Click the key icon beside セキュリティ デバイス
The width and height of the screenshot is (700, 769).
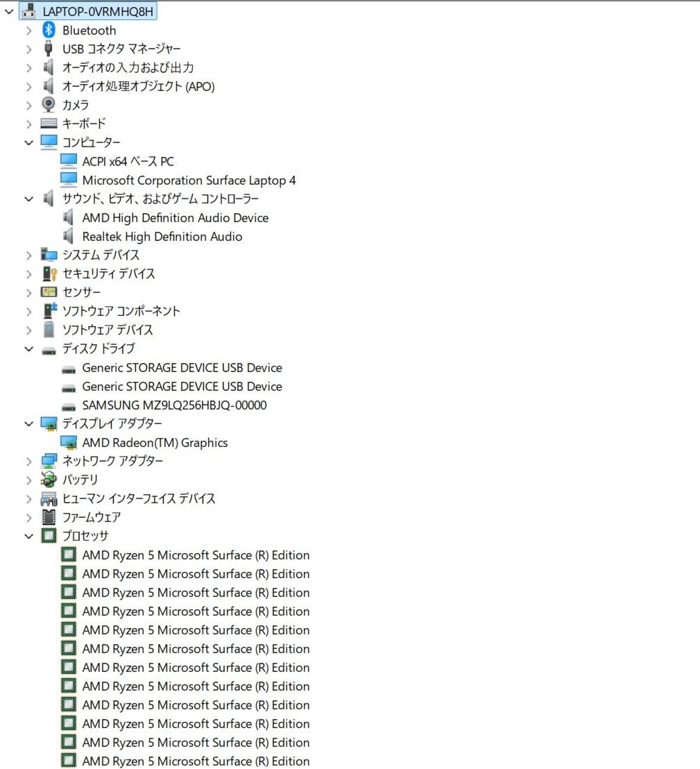[49, 273]
